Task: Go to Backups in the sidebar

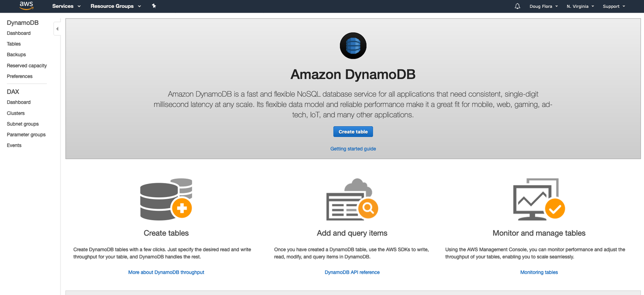Action: [16, 54]
